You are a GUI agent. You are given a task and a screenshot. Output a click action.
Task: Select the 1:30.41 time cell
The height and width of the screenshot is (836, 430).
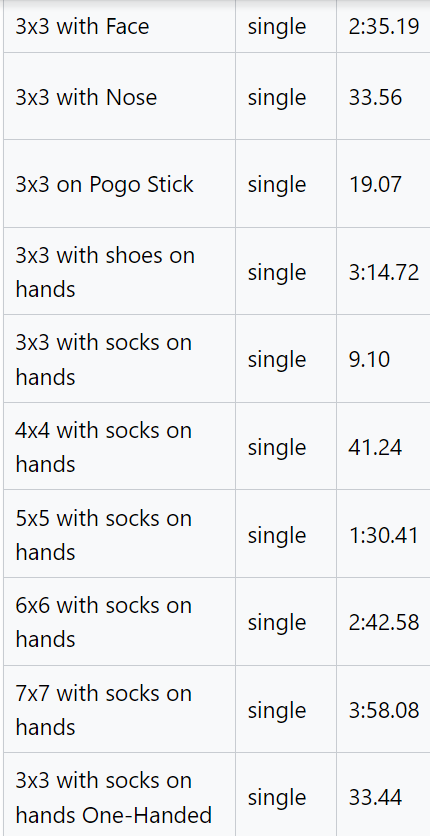[x=384, y=535]
